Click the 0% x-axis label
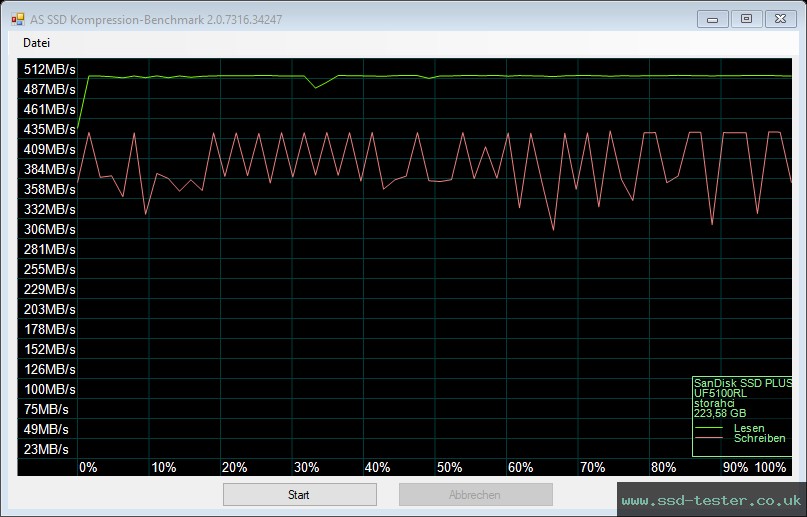Screen dimensions: 807x517 tap(88, 468)
